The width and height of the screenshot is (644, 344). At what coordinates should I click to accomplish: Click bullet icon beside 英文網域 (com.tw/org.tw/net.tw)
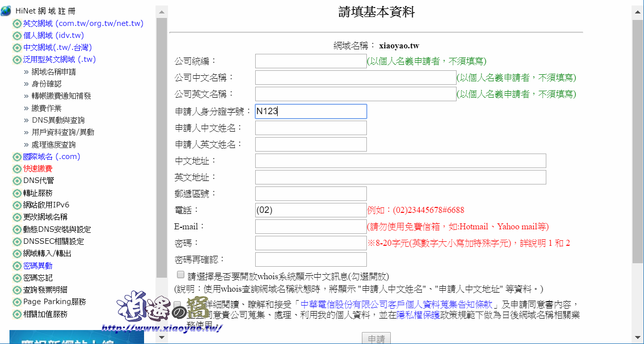coord(17,23)
